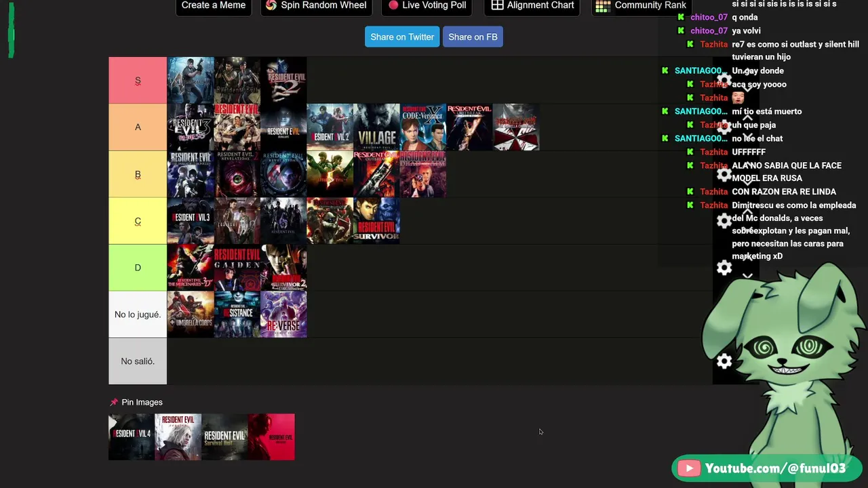Move S tier row down with chevron
The height and width of the screenshot is (488, 868).
click(747, 89)
